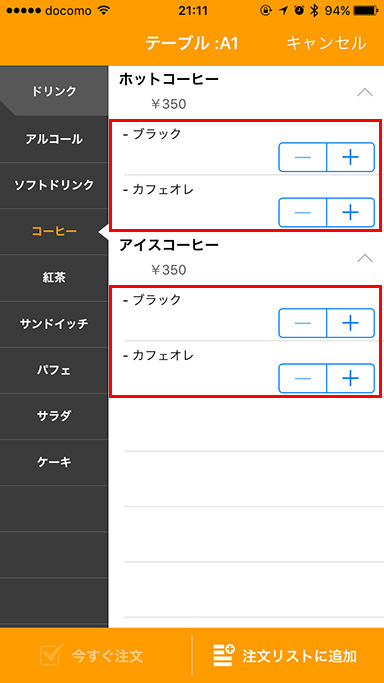Tap minus for hot coffee カフェオレ

pos(303,212)
